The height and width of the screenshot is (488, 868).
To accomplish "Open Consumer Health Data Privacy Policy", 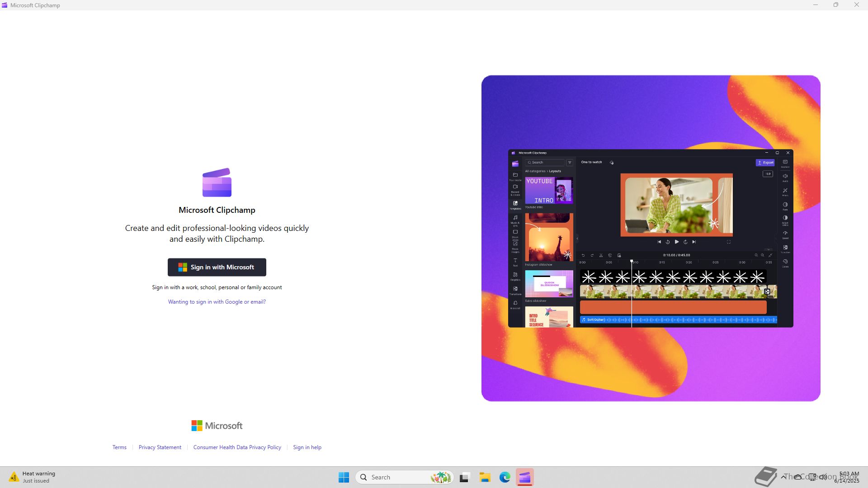I will pyautogui.click(x=237, y=447).
